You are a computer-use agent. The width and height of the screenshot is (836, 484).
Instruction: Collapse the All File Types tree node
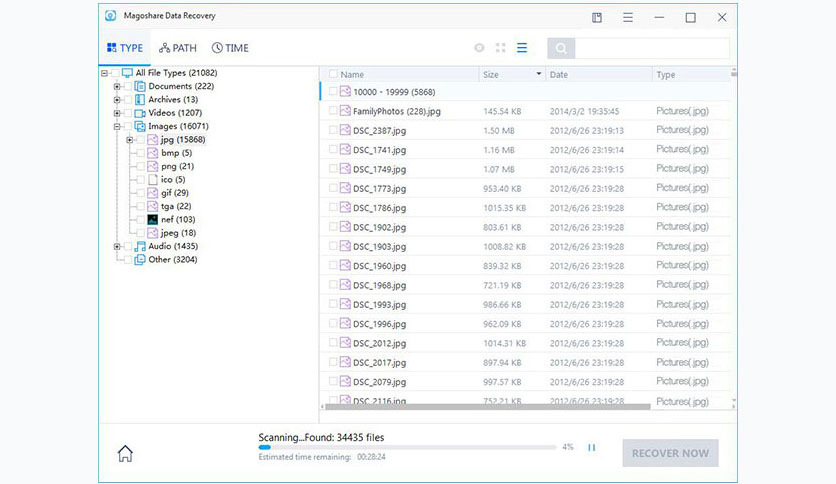click(104, 73)
